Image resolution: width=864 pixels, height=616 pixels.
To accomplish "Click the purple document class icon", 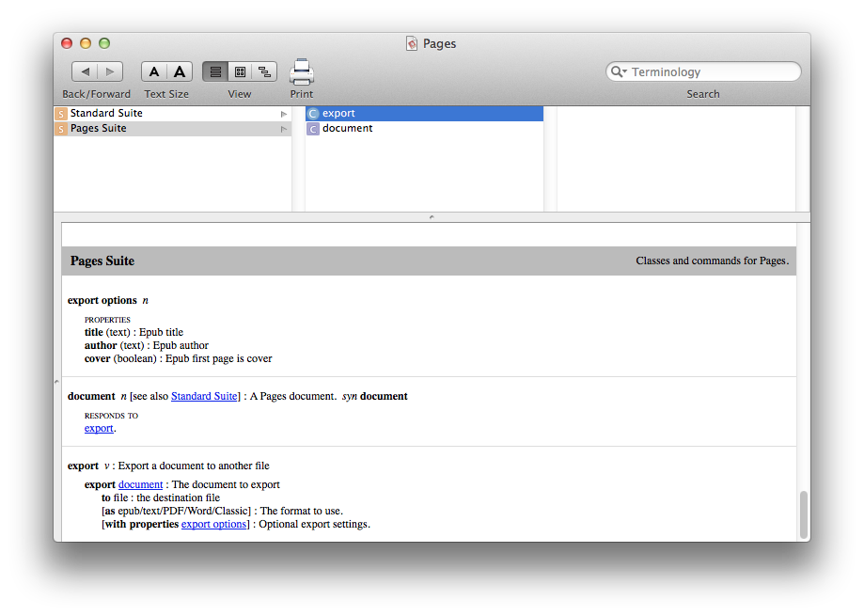I will coord(313,129).
